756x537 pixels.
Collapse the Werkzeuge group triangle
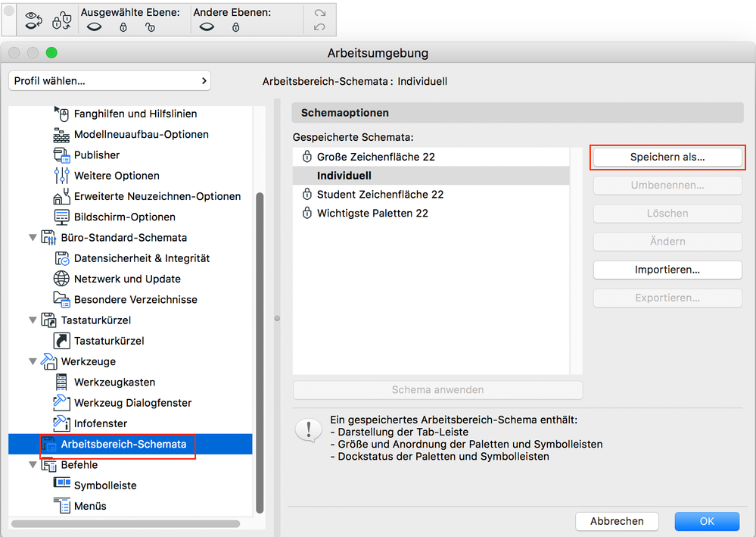[33, 361]
